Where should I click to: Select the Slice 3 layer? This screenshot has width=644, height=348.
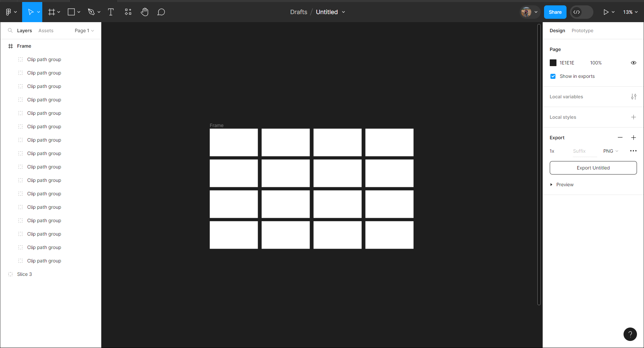(24, 274)
